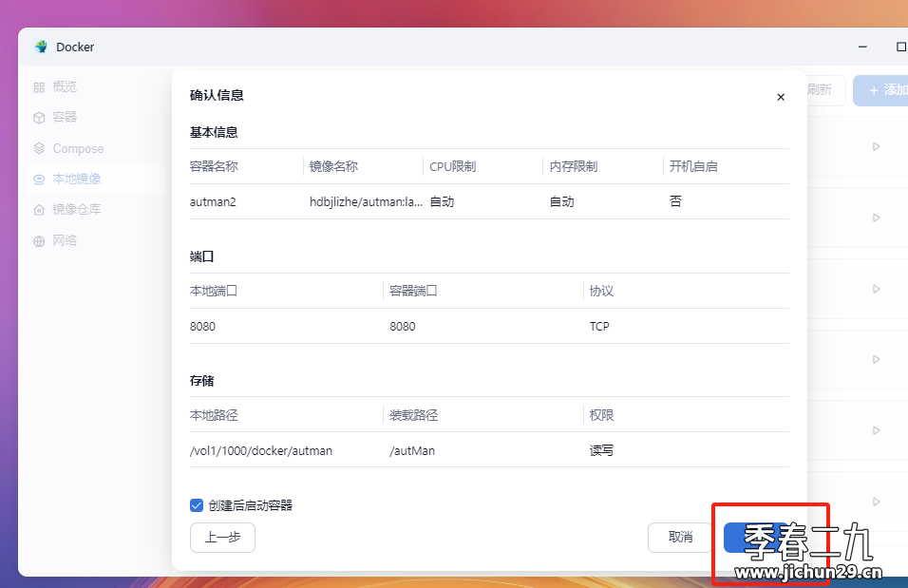
Task: Click the 装载路径 column header
Action: 413,415
